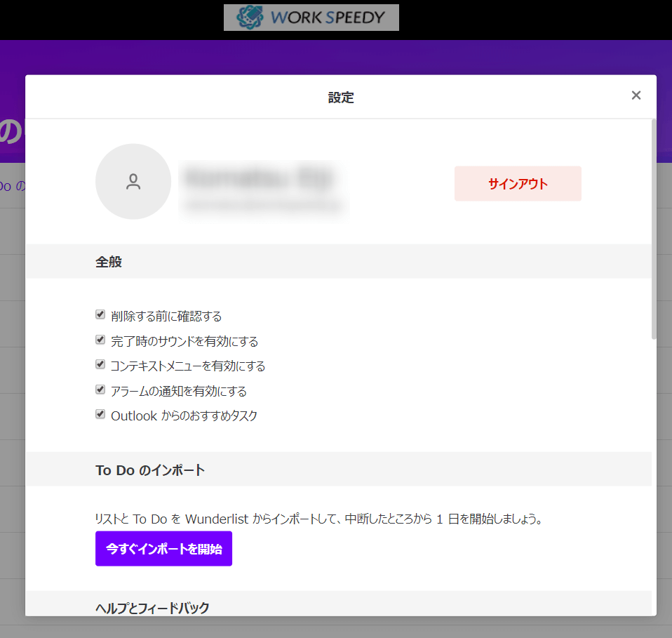Select the To Do のインポート section header
The height and width of the screenshot is (638, 672).
pyautogui.click(x=150, y=470)
